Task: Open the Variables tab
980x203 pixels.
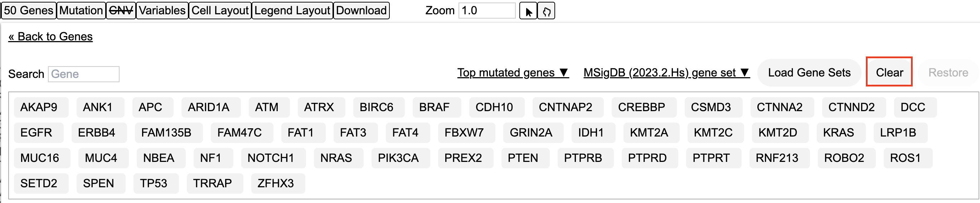Action: [162, 10]
